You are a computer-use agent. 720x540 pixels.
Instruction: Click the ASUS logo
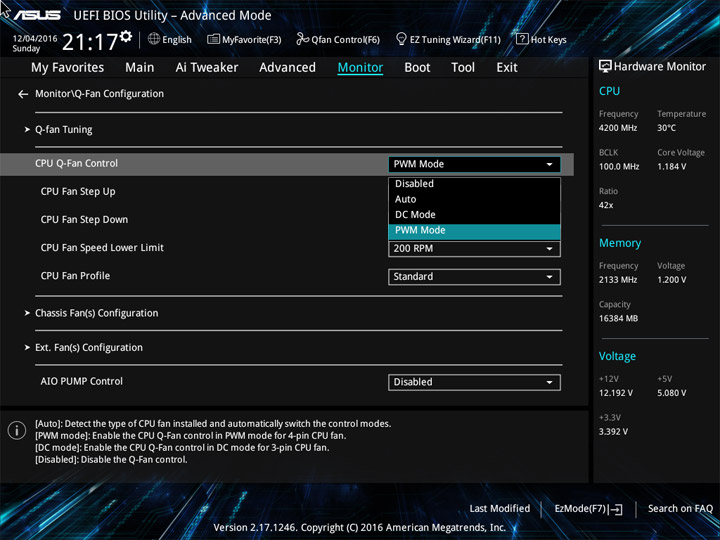37,15
